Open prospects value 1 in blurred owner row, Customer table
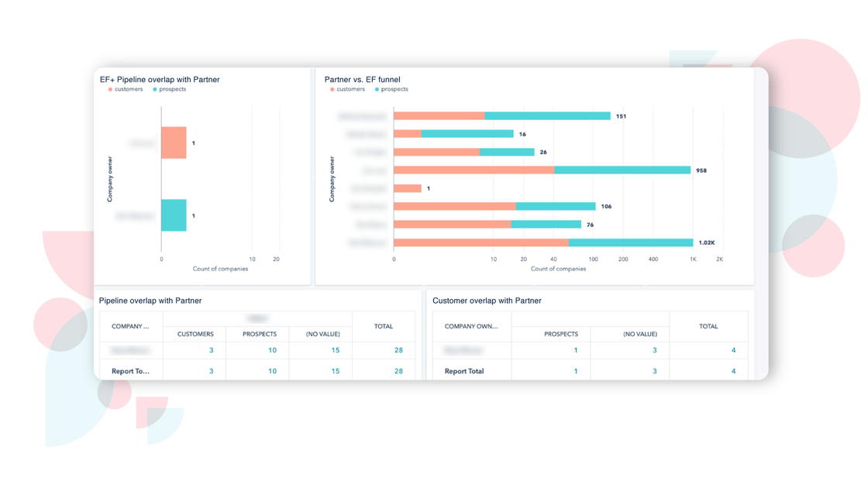Viewport: 868px width, 481px height. point(576,350)
